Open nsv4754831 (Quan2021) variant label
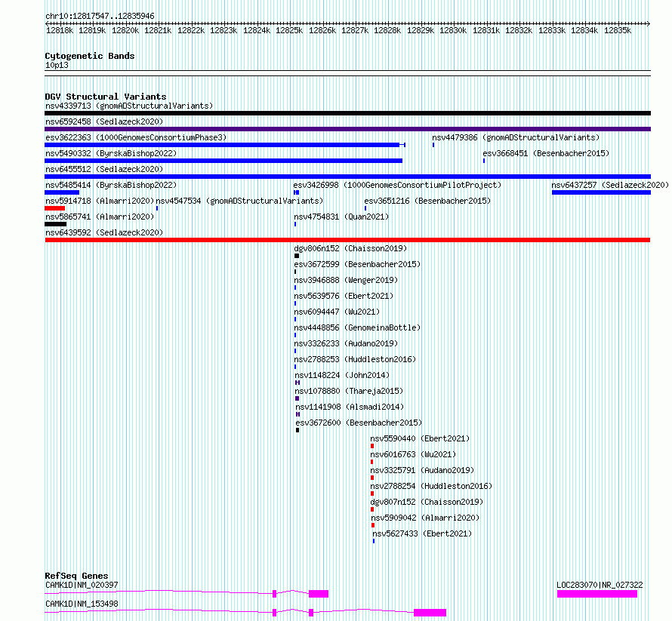Image resolution: width=672 pixels, height=621 pixels. point(341,217)
